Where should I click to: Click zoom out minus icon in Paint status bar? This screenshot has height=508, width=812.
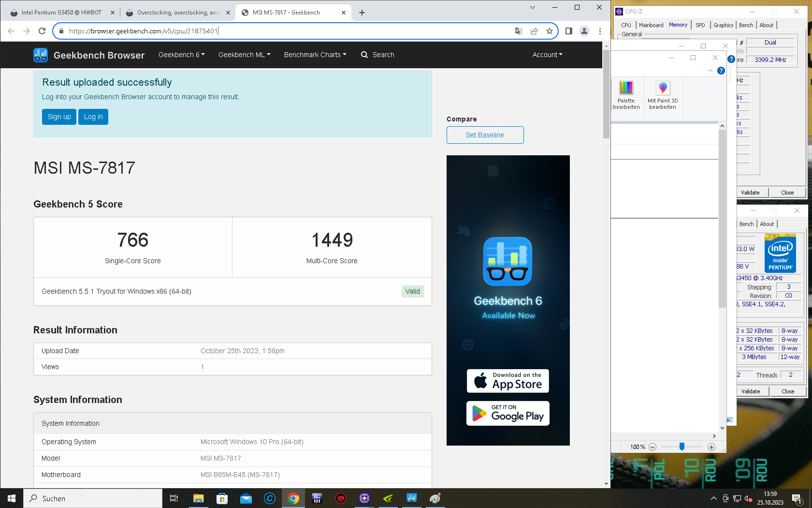[x=652, y=447]
